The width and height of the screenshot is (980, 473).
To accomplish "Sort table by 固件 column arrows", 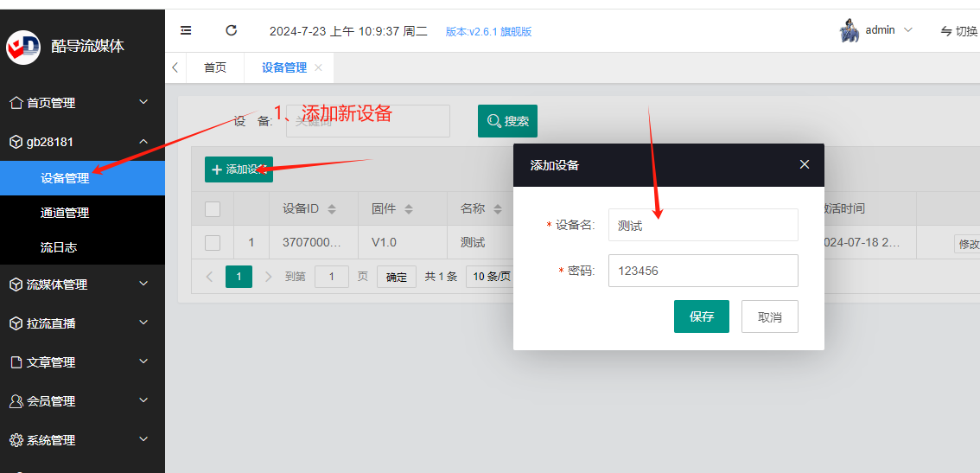I will coord(408,209).
